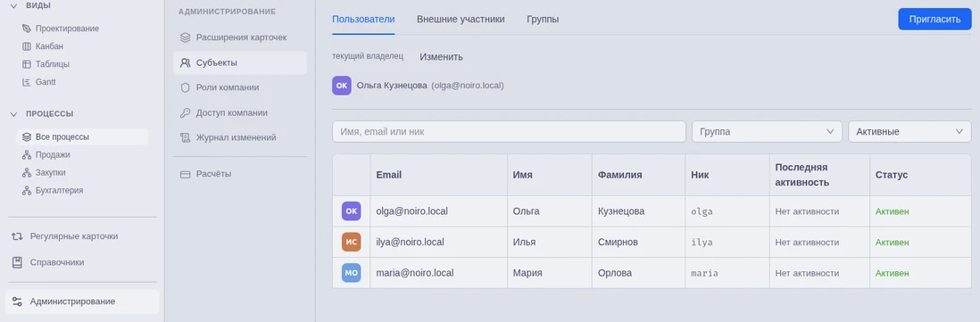Click Кузнецова surname cell
Viewport: 980px width, 322px height.
pyautogui.click(x=638, y=211)
